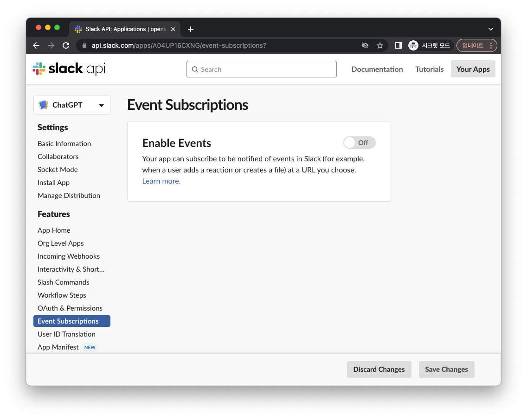This screenshot has height=420, width=527.
Task: Open App Home feature page
Action: coord(54,230)
